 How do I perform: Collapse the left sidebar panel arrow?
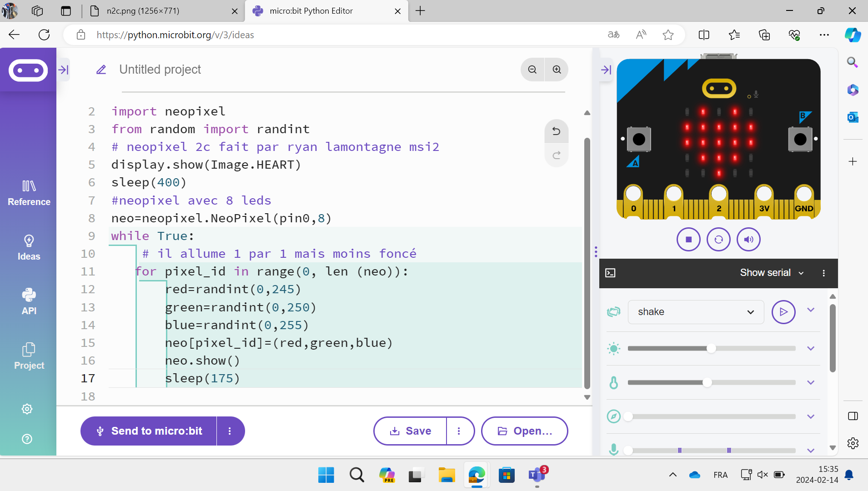64,70
